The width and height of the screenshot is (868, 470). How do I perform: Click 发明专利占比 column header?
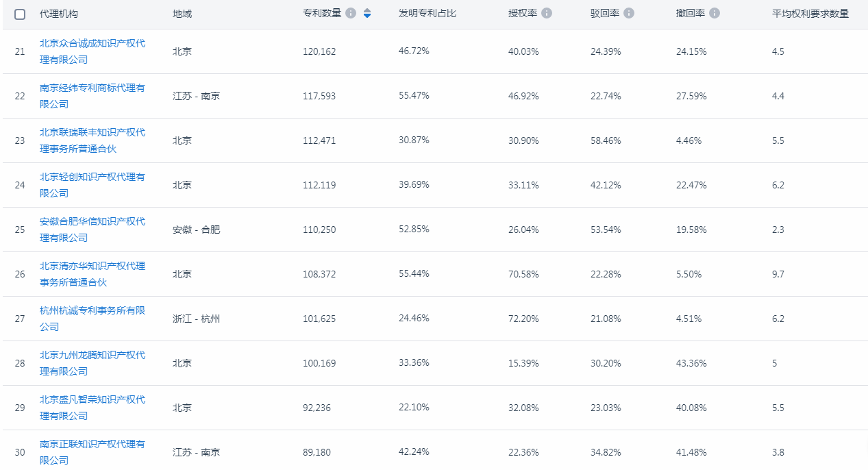point(427,14)
